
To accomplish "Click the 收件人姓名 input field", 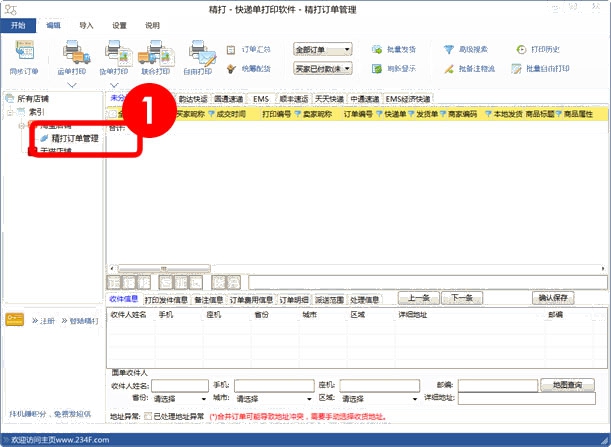I will (180, 384).
